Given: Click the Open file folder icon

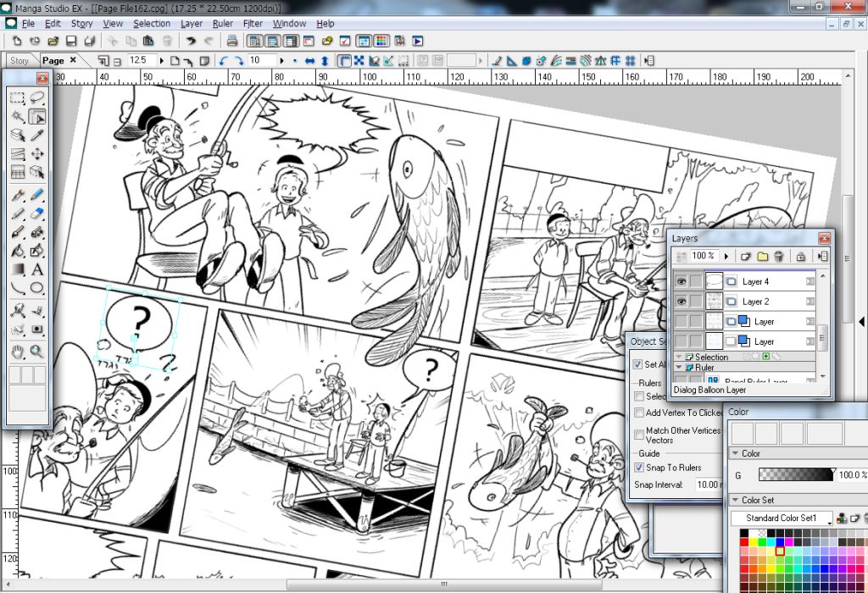Looking at the screenshot, I should (53, 41).
